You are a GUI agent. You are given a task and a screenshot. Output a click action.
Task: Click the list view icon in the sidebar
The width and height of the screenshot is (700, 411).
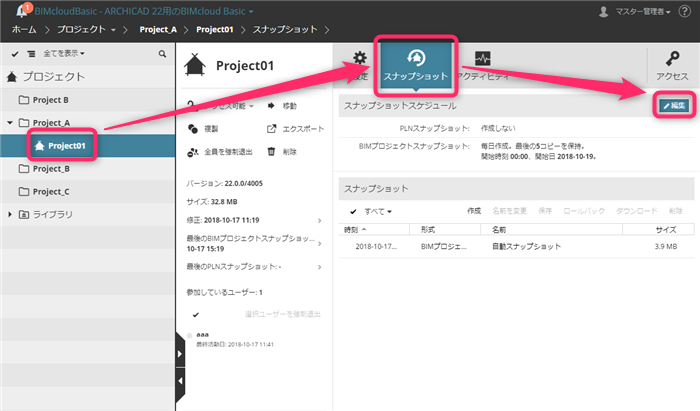(31, 54)
